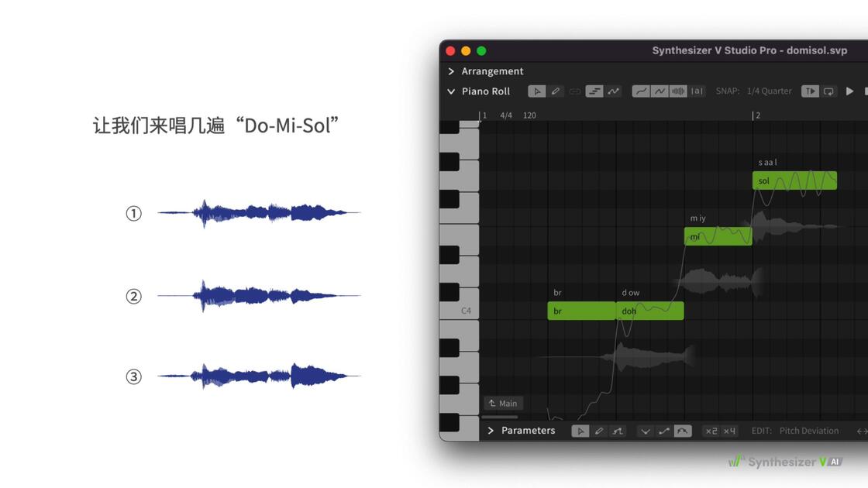The height and width of the screenshot is (488, 868).
Task: Click waveform sample number 2
Action: (x=259, y=296)
